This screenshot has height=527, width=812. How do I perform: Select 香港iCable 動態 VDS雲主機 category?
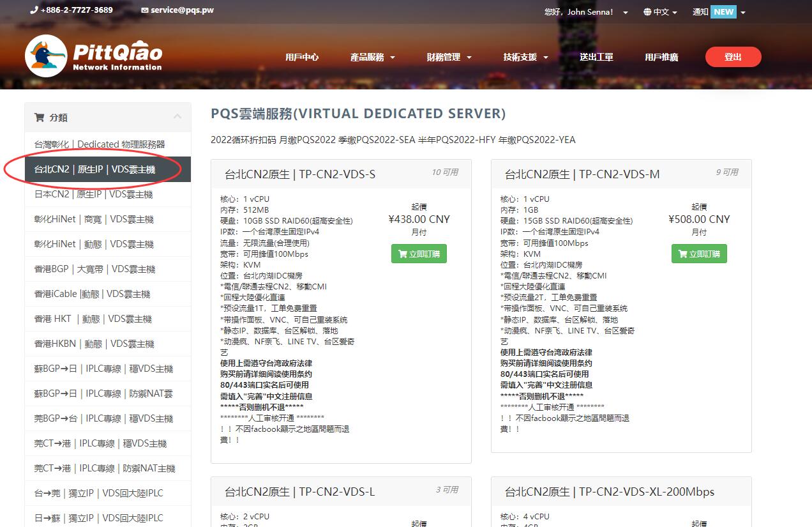[x=108, y=294]
